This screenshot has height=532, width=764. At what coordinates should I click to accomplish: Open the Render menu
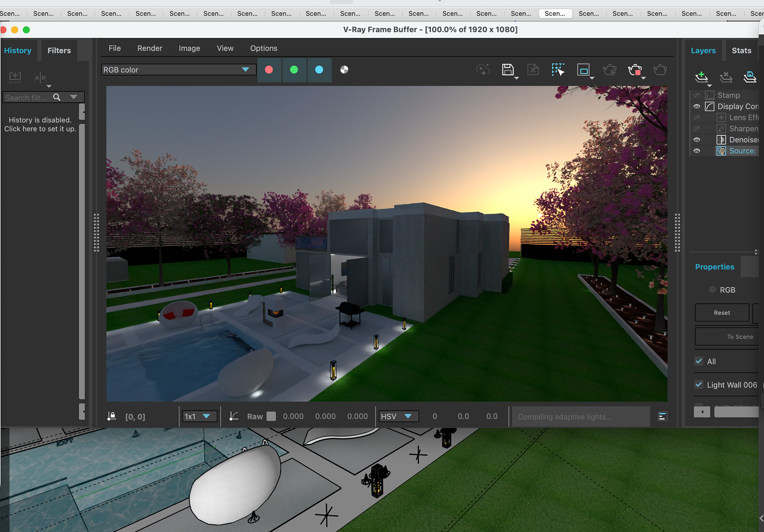[x=150, y=48]
